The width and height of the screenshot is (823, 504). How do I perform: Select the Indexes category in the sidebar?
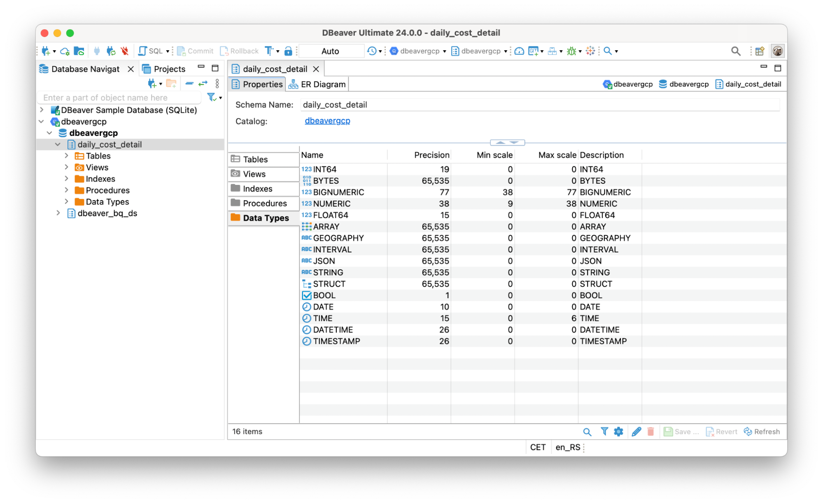[x=258, y=189]
